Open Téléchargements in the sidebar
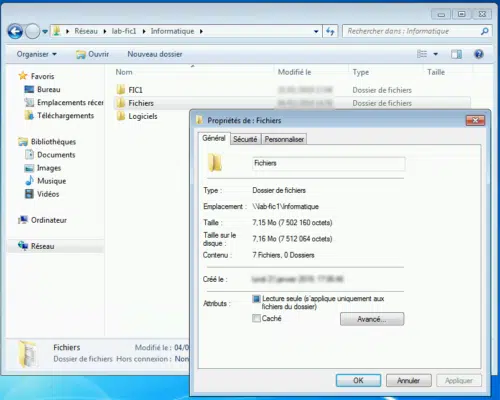This screenshot has height=400, width=500. pyautogui.click(x=65, y=116)
